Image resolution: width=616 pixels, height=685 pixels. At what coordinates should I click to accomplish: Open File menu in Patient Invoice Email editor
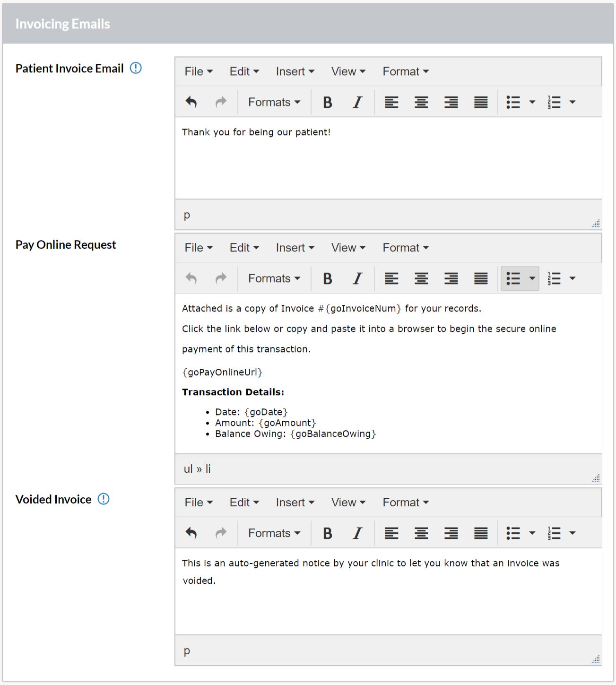(199, 71)
